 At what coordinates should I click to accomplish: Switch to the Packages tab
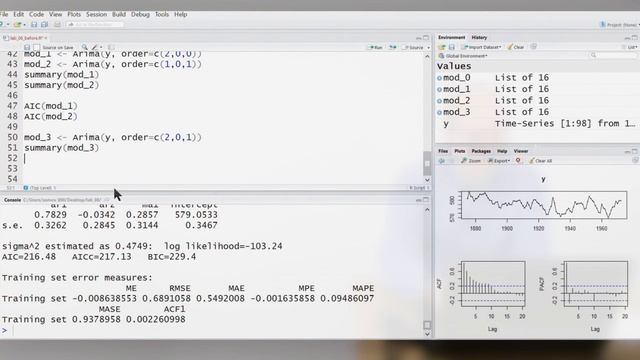point(481,151)
